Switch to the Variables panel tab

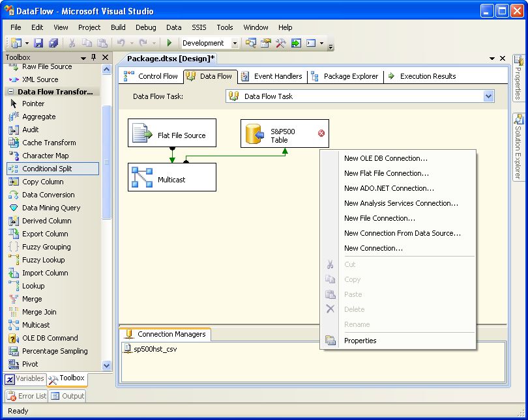[25, 378]
